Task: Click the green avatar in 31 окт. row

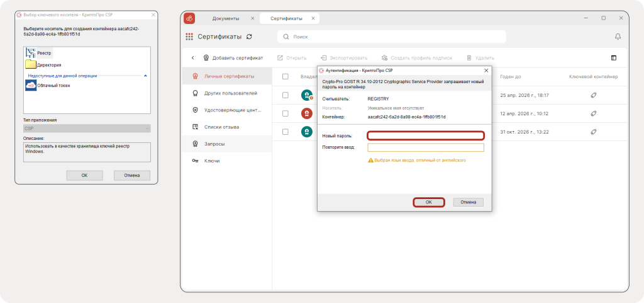Action: pos(306,132)
